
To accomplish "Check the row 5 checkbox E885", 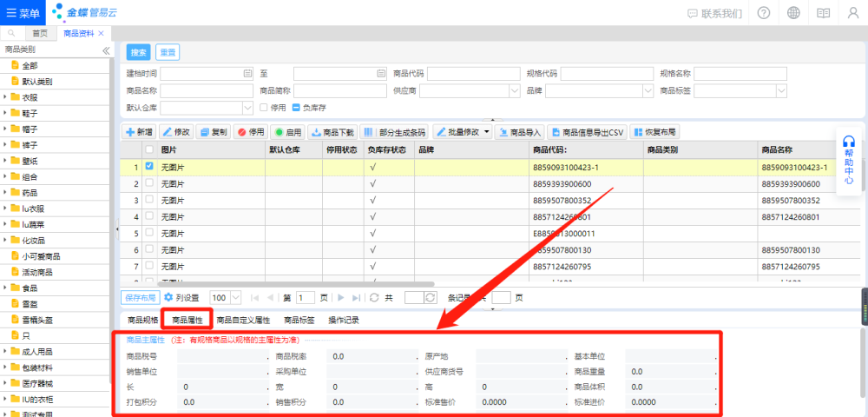I will (149, 233).
